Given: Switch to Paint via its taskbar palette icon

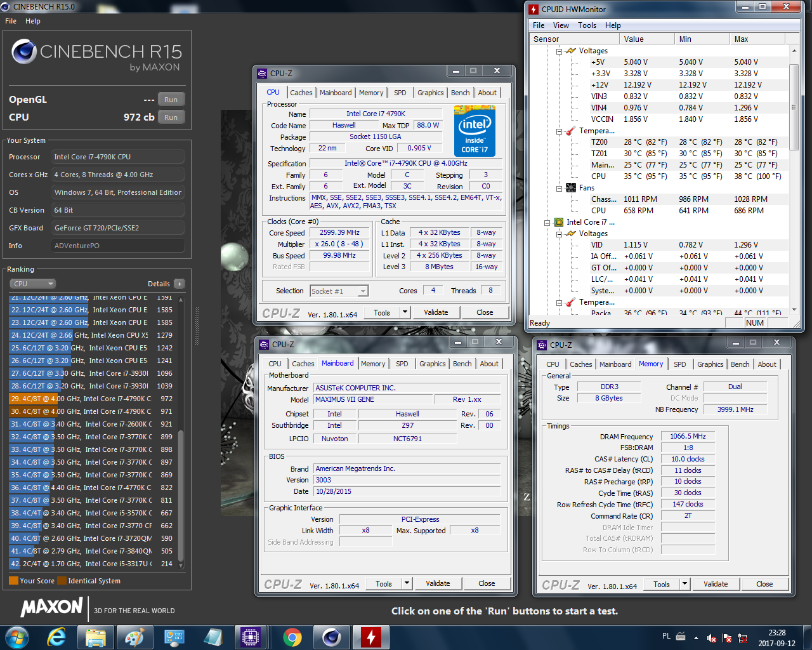Looking at the screenshot, I should [134, 637].
